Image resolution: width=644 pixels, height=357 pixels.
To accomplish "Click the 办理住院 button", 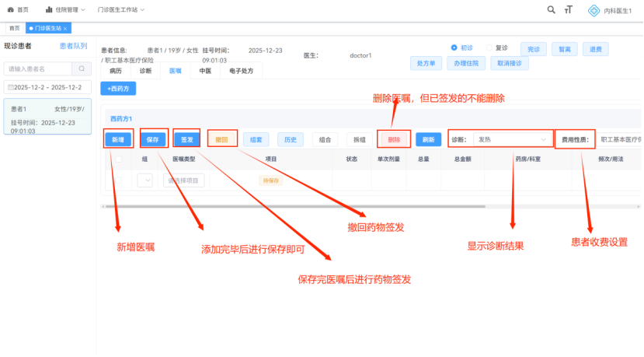I will [466, 63].
